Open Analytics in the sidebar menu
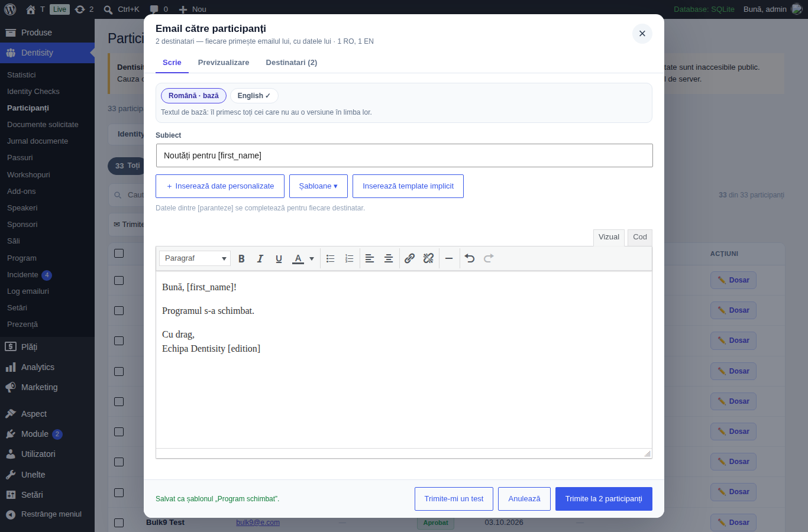This screenshot has height=532, width=808. tap(38, 367)
